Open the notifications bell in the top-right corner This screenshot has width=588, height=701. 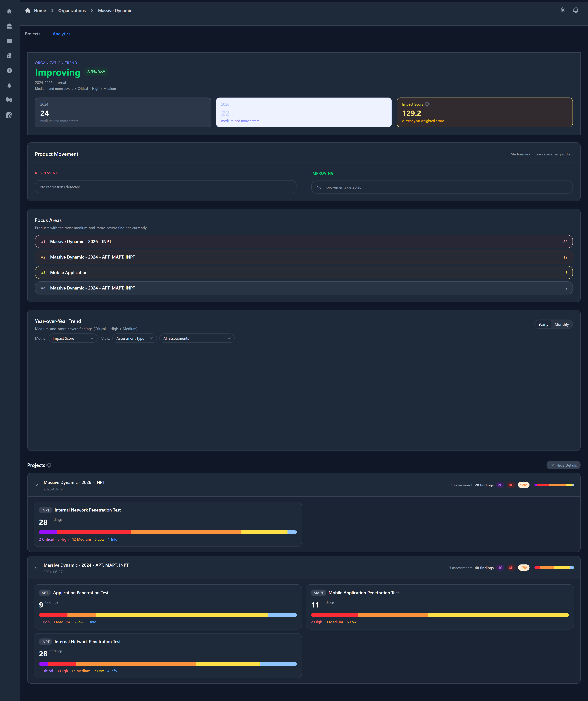coord(576,10)
